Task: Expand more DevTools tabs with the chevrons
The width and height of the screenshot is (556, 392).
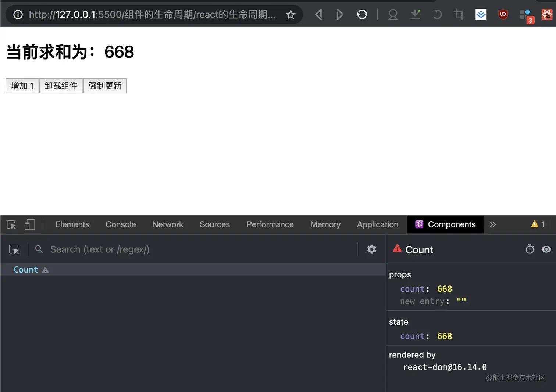Action: coord(493,224)
